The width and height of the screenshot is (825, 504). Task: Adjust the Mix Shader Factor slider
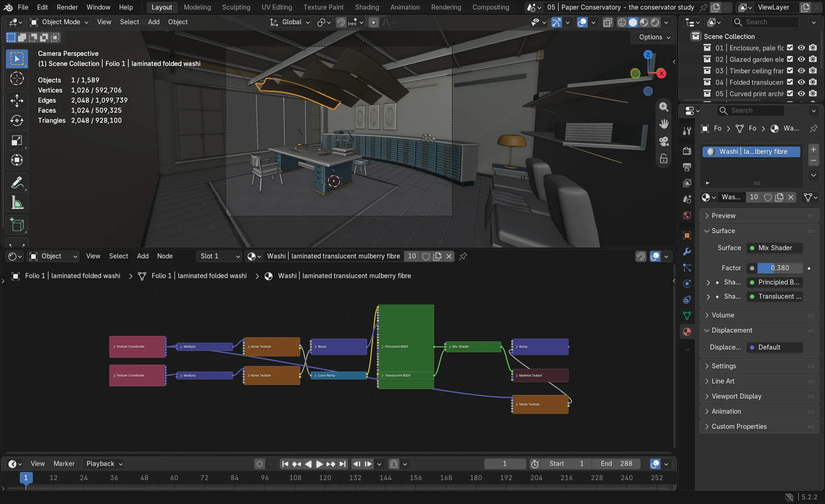point(780,268)
